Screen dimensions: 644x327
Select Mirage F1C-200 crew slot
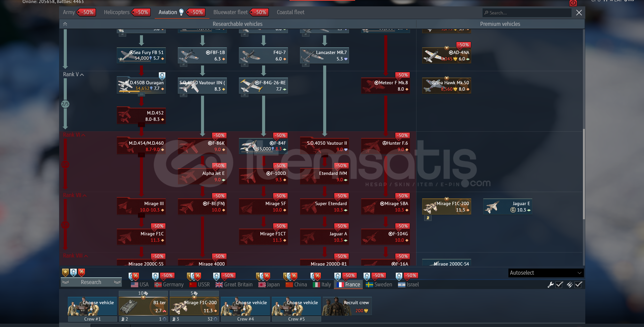[194, 306]
